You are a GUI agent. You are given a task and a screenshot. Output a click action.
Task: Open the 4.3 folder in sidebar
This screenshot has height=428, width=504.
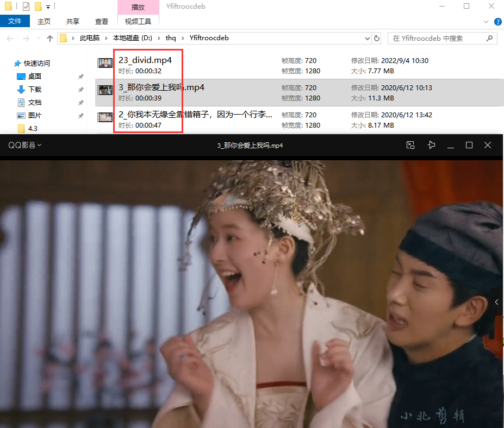(28, 128)
